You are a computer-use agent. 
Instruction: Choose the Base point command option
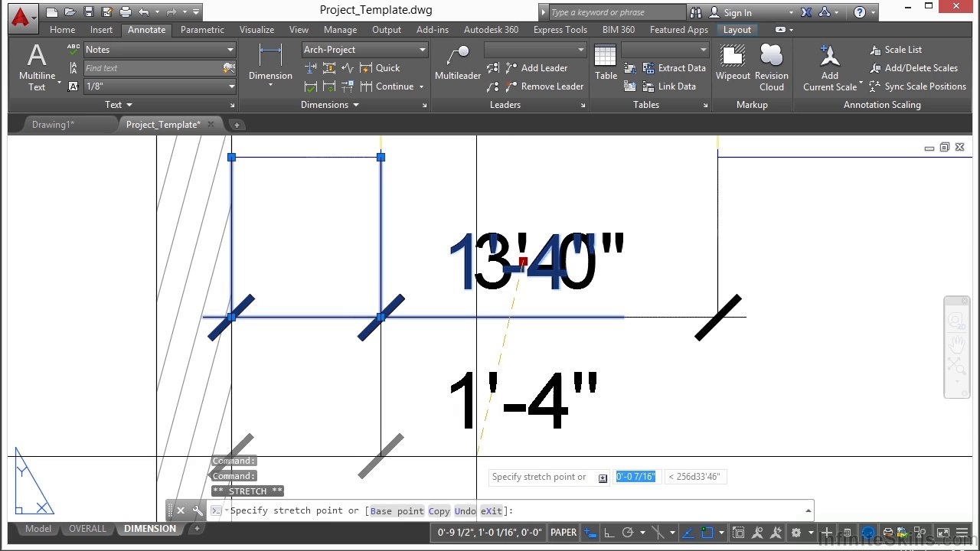pyautogui.click(x=397, y=511)
